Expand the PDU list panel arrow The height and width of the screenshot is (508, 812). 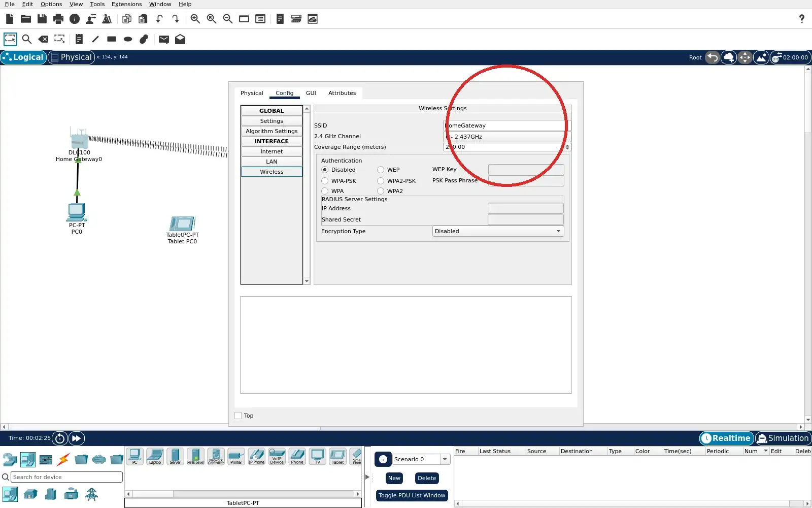click(x=367, y=477)
